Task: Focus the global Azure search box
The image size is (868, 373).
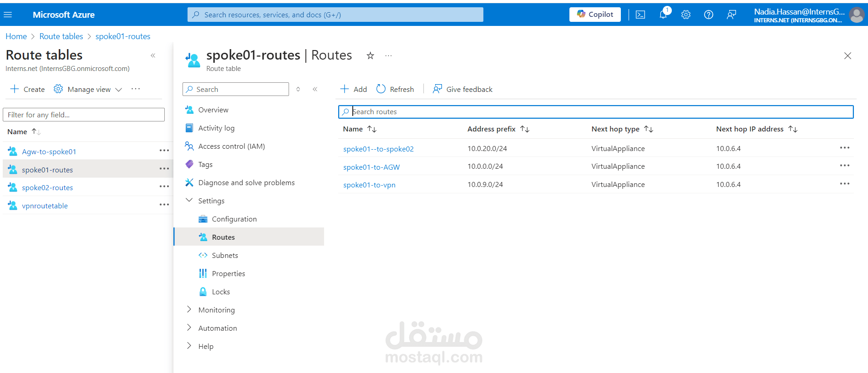Action: tap(335, 15)
